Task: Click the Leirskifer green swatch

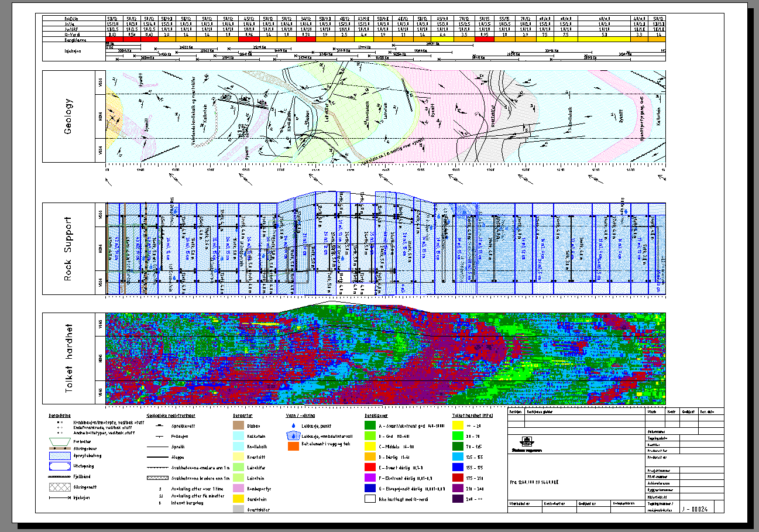Action: [x=238, y=467]
